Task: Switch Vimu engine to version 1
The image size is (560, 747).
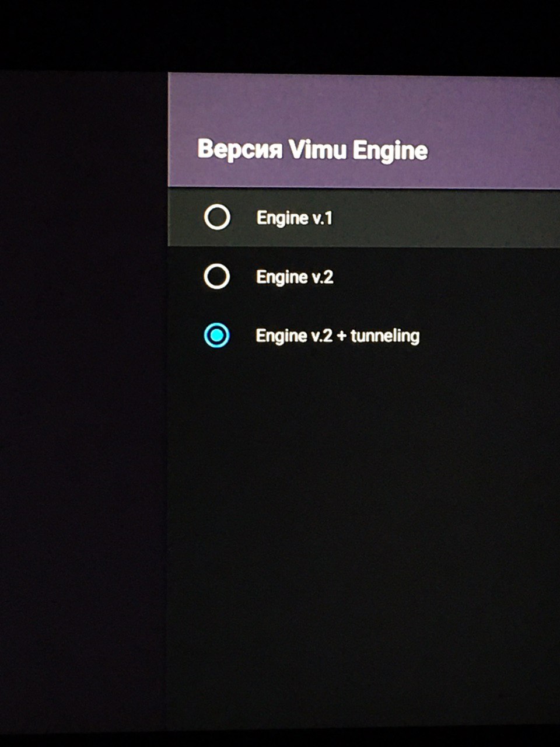Action: [217, 218]
